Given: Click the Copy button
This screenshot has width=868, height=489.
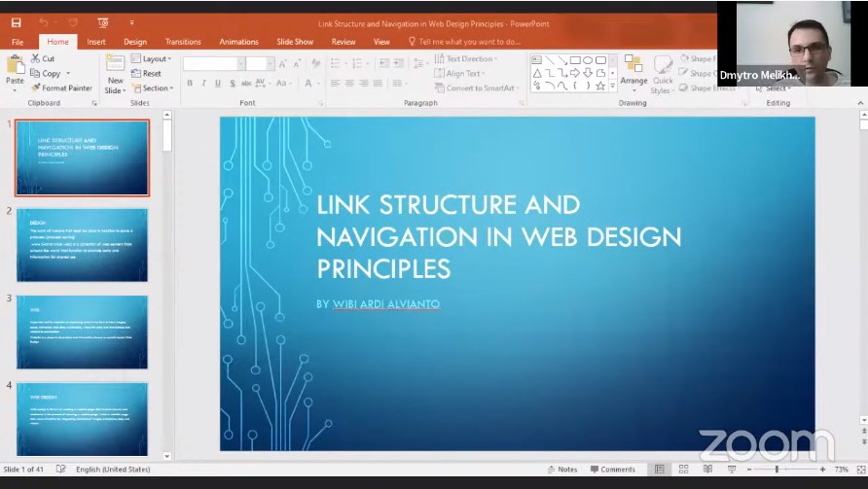Looking at the screenshot, I should 46,73.
